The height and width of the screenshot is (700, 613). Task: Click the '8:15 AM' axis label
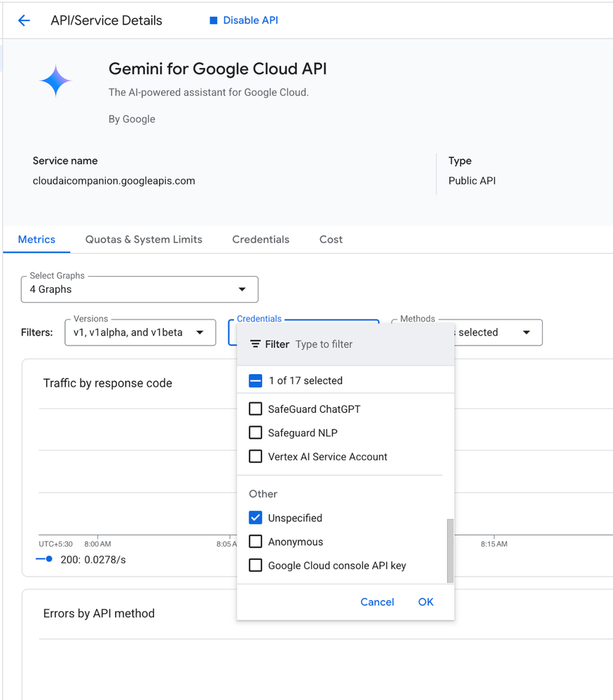pyautogui.click(x=494, y=544)
